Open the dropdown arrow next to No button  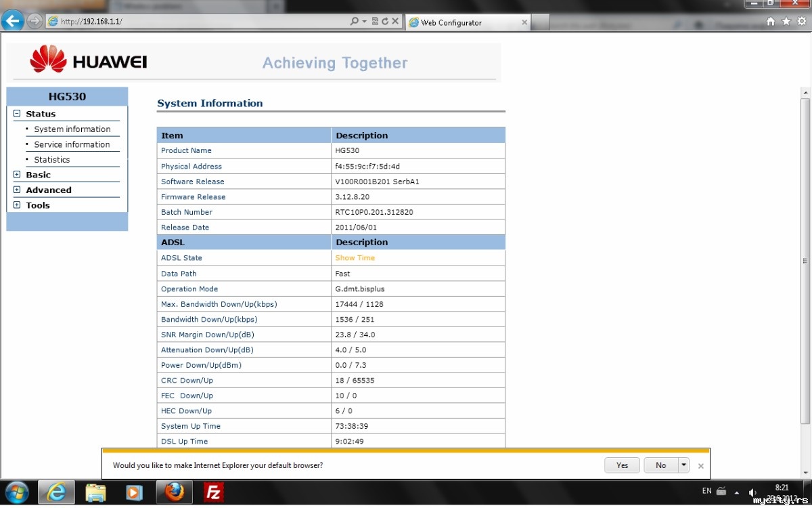[683, 465]
